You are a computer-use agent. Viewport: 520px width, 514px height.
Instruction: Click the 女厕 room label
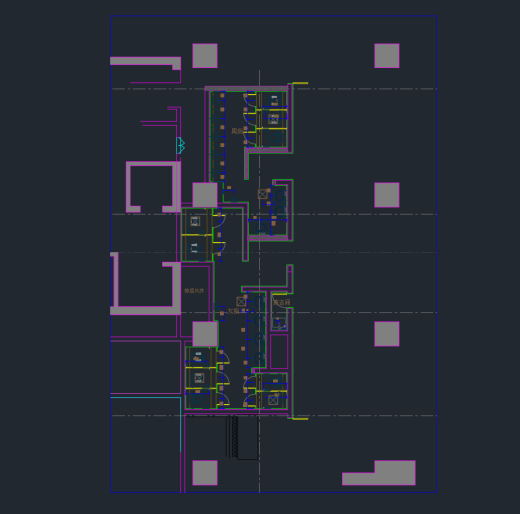point(234,311)
